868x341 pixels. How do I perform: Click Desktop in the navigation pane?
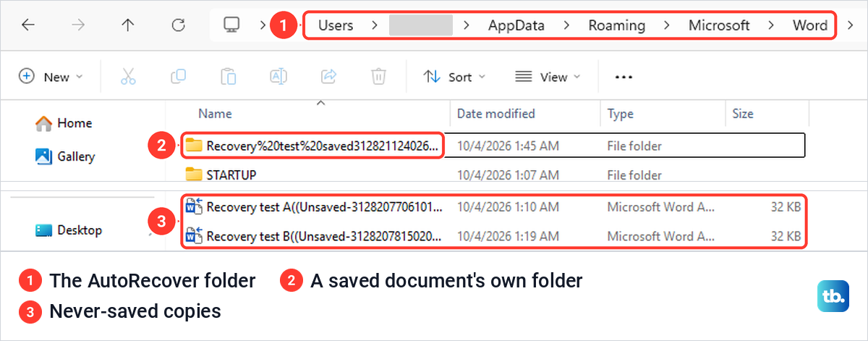[x=80, y=230]
